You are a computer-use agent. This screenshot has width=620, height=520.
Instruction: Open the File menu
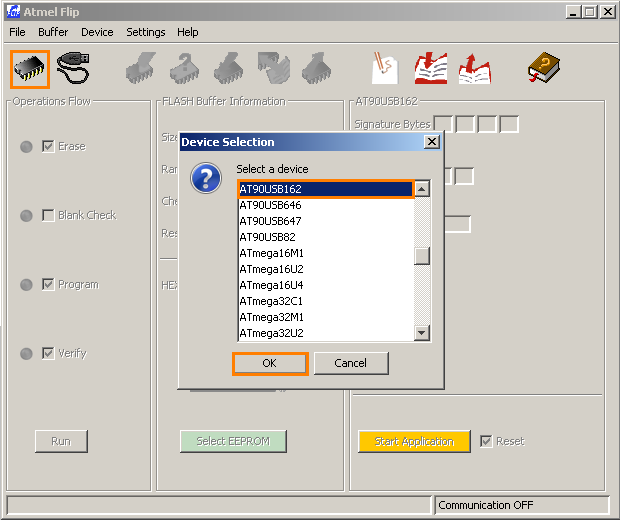click(x=17, y=32)
